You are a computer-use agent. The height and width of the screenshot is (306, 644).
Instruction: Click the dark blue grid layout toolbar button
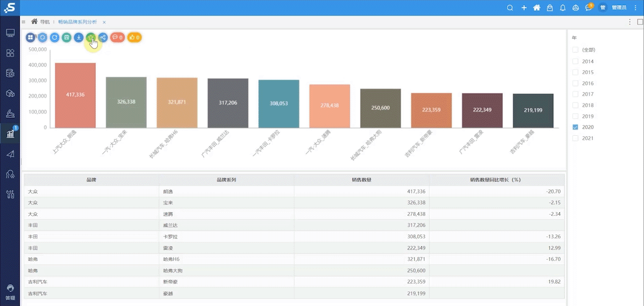pyautogui.click(x=31, y=37)
